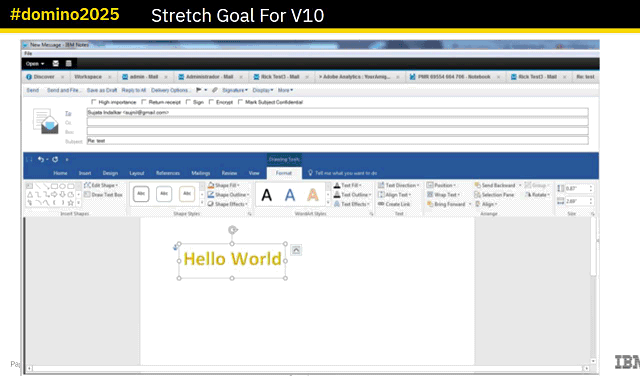
Task: Click in the Subject field containing Re: test
Action: (338, 140)
